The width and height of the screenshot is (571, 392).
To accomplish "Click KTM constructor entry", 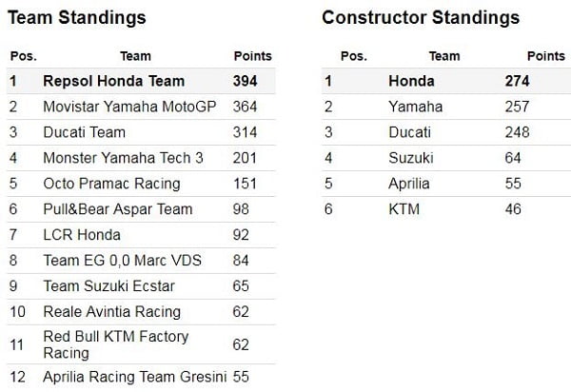I will 404,209.
